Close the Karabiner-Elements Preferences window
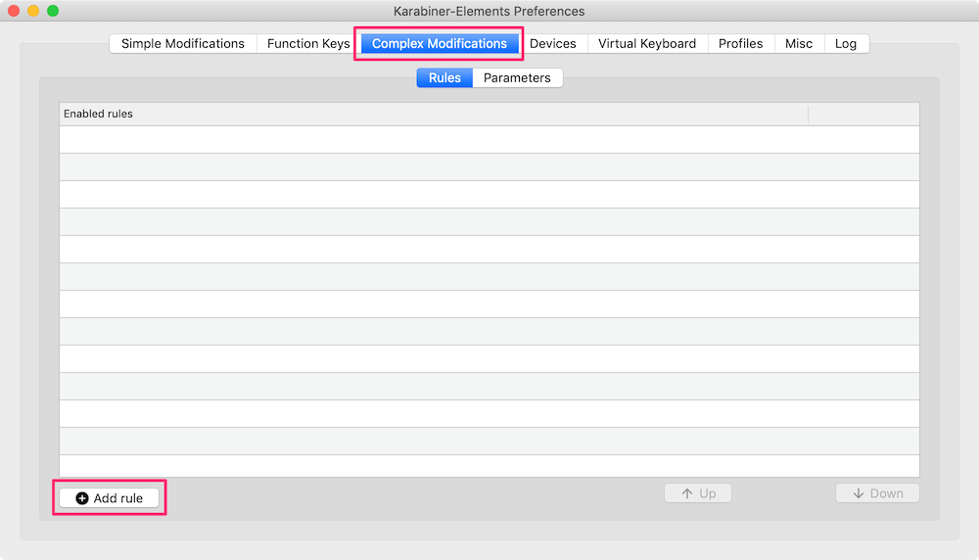 pos(14,11)
